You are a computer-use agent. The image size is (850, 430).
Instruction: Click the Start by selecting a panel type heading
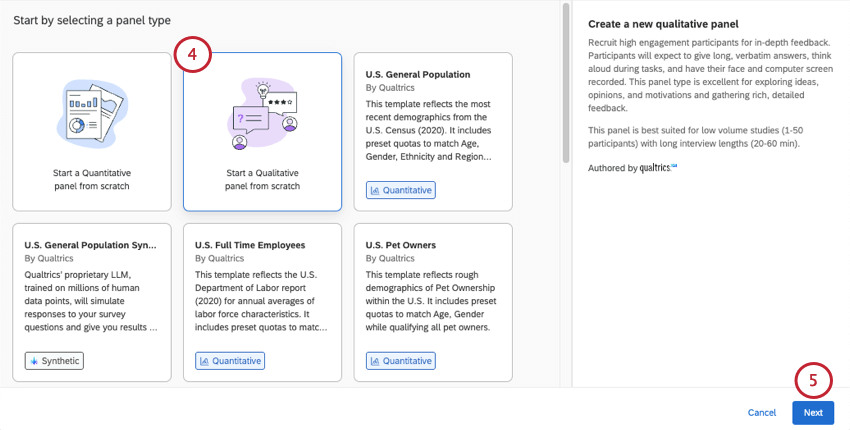click(92, 20)
